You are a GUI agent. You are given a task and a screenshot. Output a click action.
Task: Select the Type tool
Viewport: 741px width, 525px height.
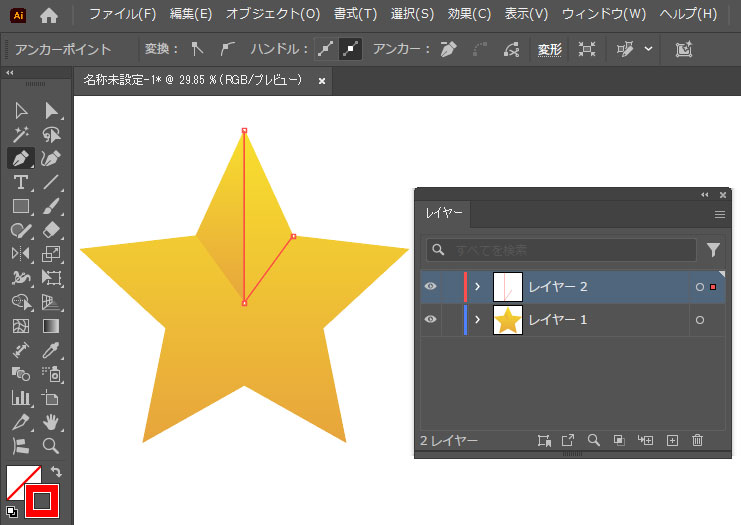coord(19,182)
